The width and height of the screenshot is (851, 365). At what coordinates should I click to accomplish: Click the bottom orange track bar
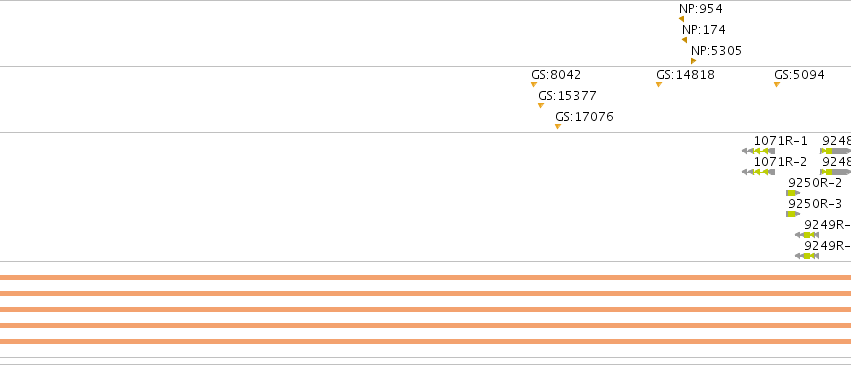point(426,341)
